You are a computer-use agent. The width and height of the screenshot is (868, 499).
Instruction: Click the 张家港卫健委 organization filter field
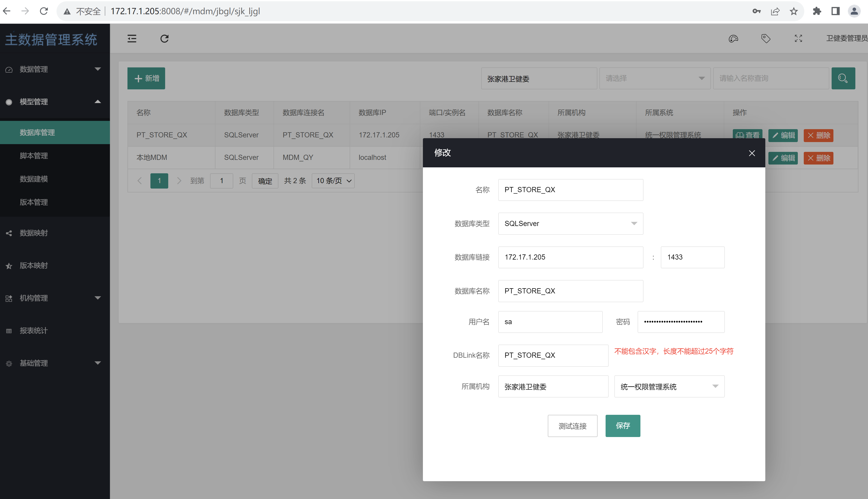539,79
